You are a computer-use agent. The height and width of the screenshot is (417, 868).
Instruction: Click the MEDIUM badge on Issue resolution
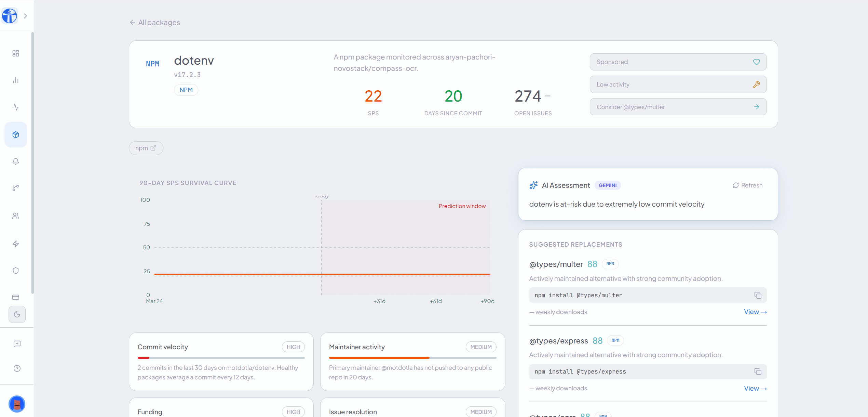(x=481, y=412)
